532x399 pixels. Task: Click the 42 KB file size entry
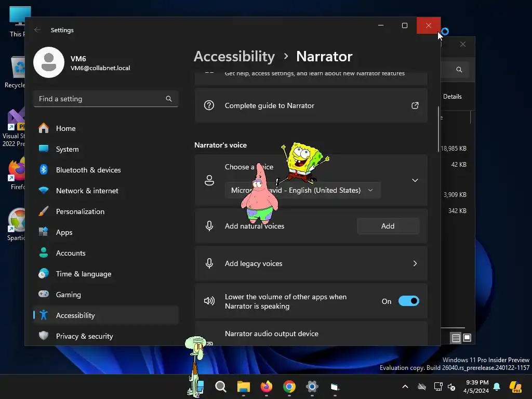459,165
